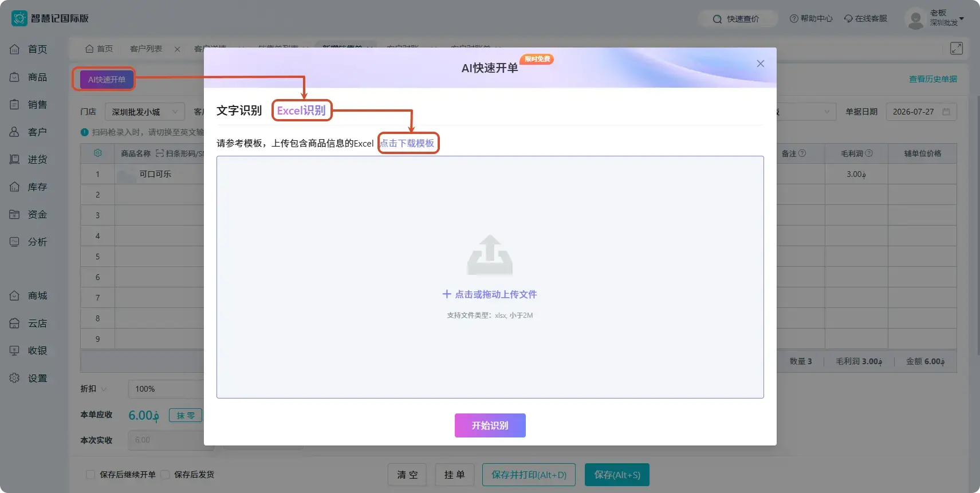The image size is (980, 493).
Task: Click the 点击下载模板 link
Action: coord(407,143)
